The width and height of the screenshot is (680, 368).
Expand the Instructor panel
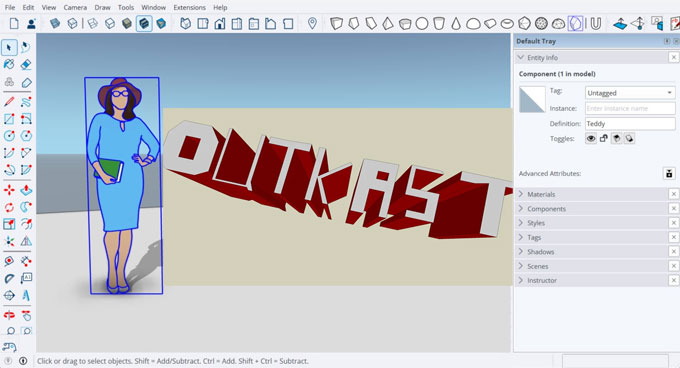[521, 280]
